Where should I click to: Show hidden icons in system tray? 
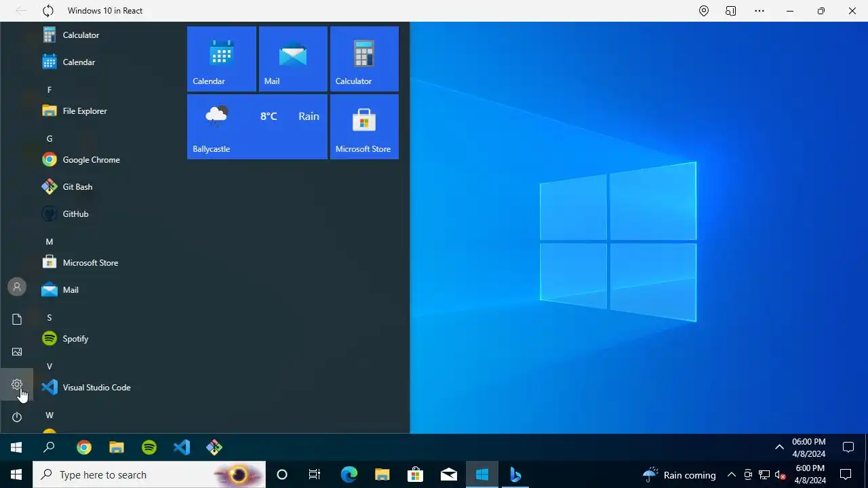click(x=732, y=474)
